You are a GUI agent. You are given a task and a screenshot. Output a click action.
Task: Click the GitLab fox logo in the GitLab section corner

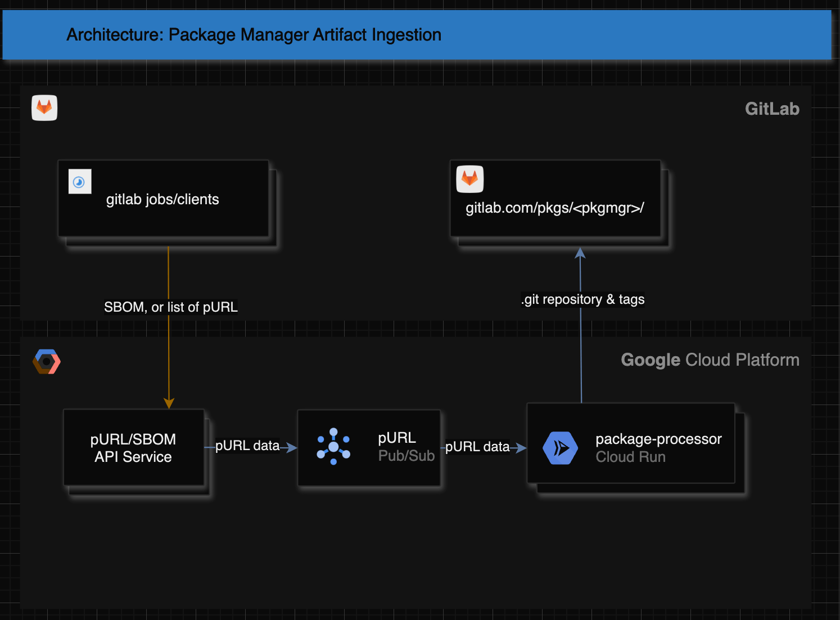pos(44,107)
